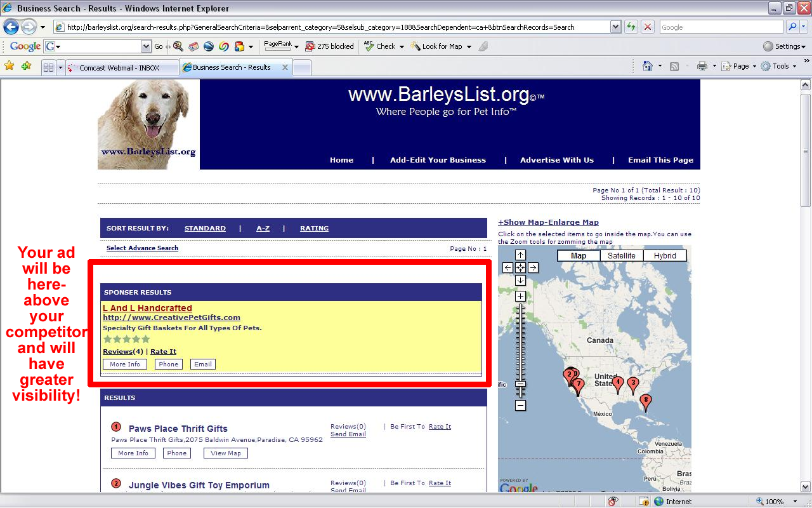The width and height of the screenshot is (812, 508).
Task: Open Advertise With Us navigation item
Action: (556, 160)
